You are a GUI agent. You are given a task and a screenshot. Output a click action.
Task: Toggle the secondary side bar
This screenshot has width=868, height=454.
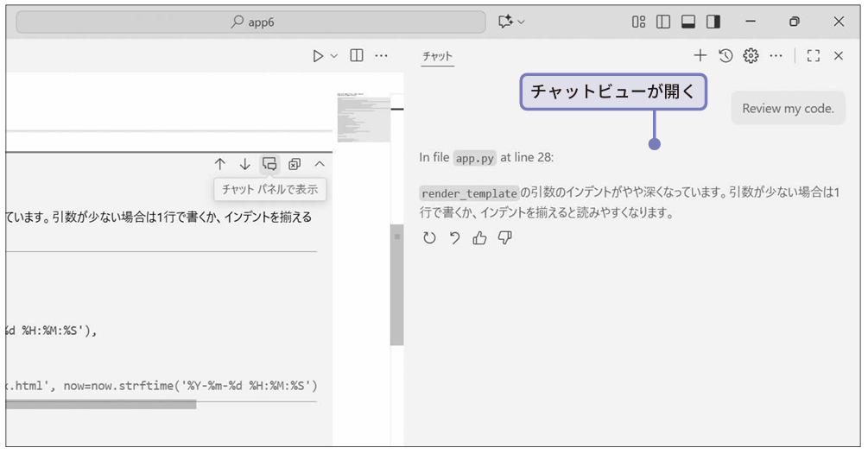(x=713, y=22)
